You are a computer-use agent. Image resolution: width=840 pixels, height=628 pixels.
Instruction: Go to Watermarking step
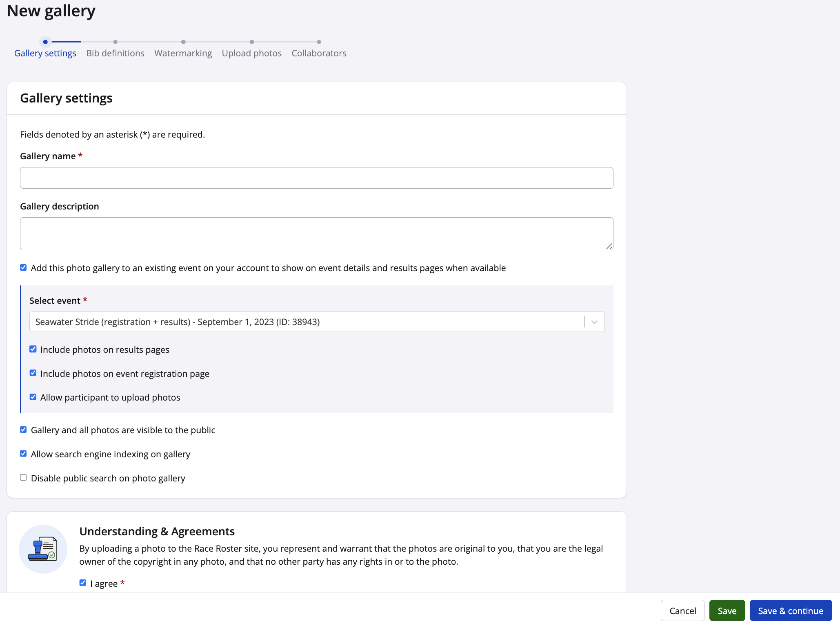(183, 53)
